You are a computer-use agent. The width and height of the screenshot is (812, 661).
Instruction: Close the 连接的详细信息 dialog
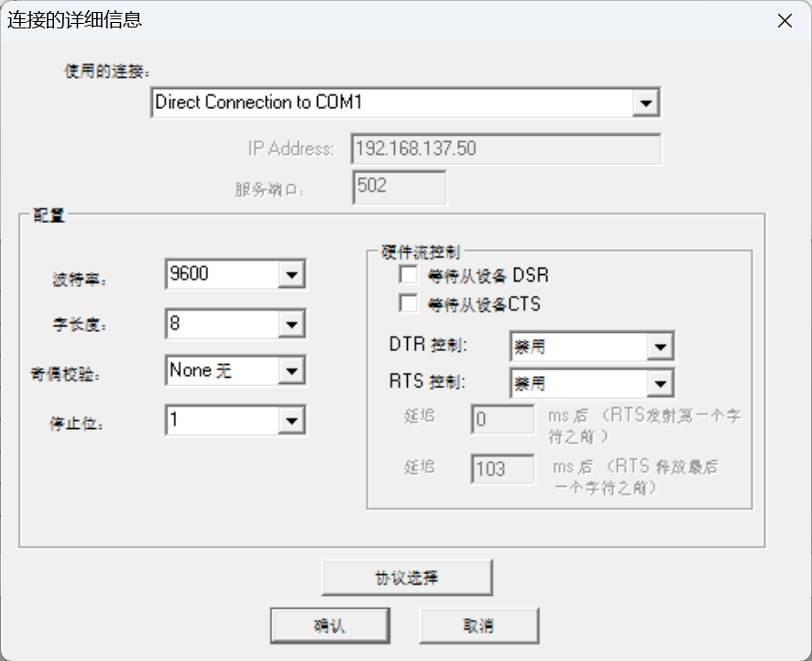(785, 20)
